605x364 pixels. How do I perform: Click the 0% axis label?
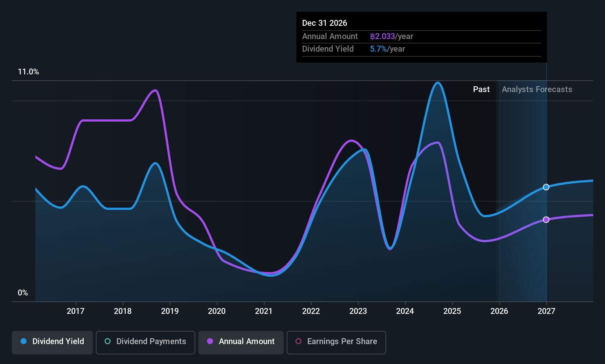(x=22, y=293)
